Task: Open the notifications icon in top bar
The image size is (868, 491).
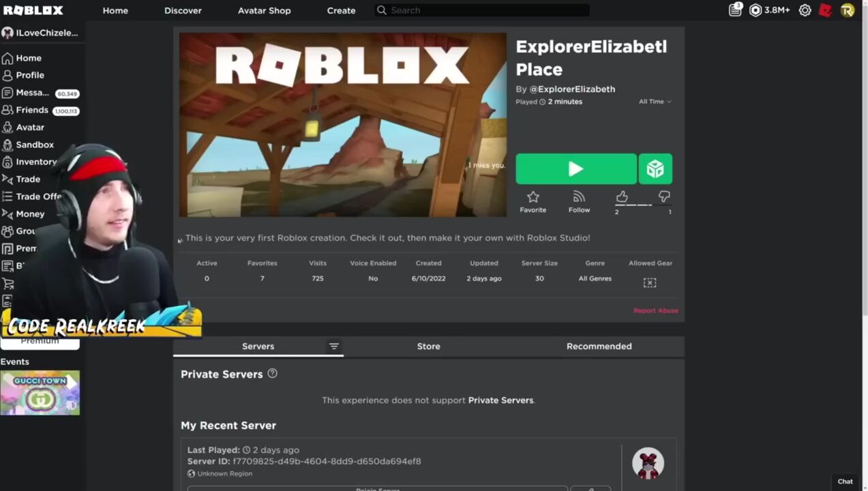Action: [735, 10]
